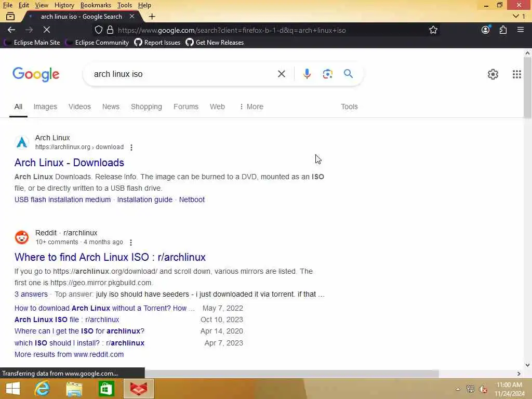Open the Tools menu in the menu bar
Viewport: 532px width, 399px height.
[125, 5]
